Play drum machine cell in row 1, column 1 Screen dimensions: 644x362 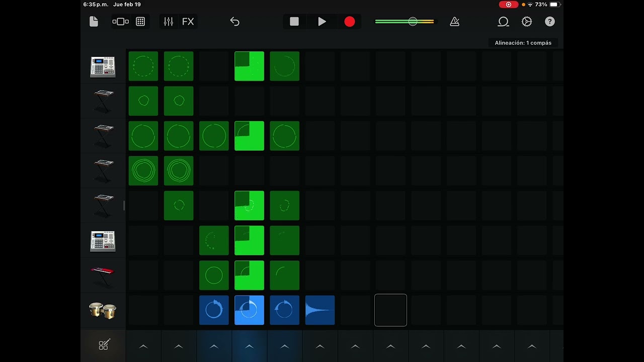click(143, 66)
